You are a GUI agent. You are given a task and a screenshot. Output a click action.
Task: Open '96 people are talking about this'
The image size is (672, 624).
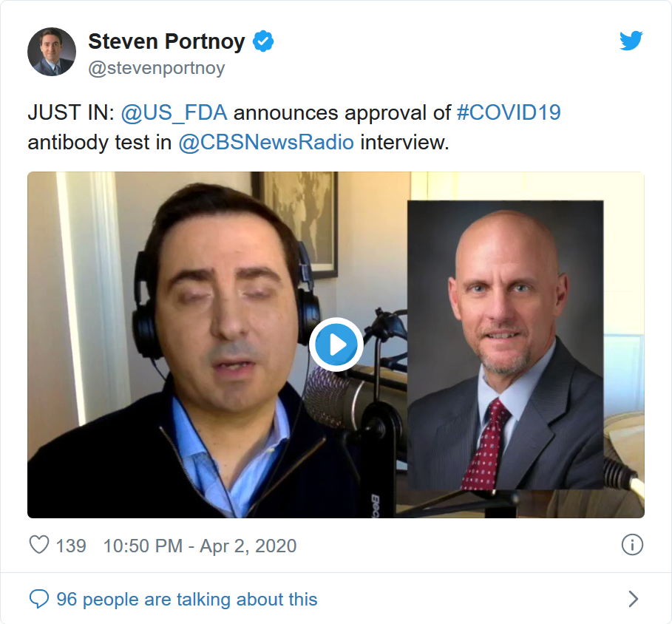coord(187,599)
